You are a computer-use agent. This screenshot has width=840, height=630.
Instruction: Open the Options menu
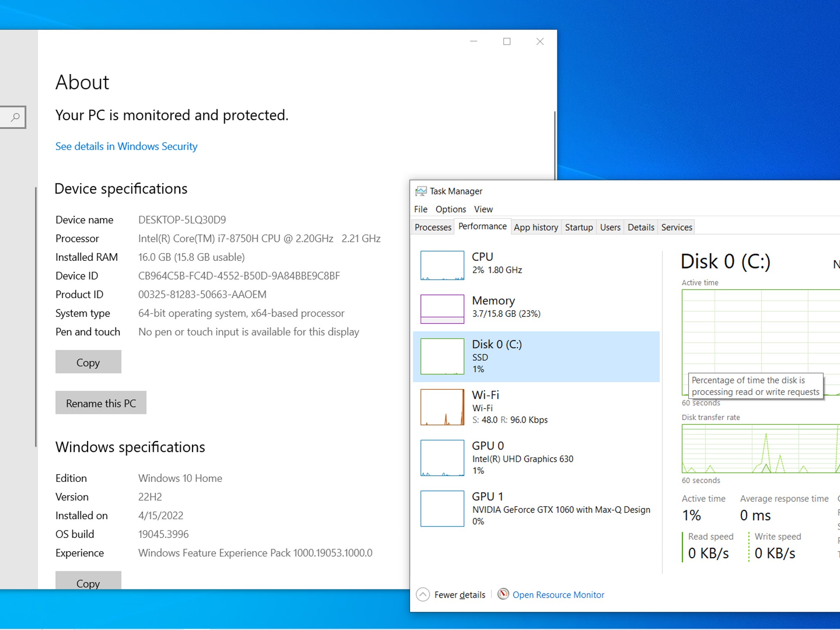pos(450,209)
